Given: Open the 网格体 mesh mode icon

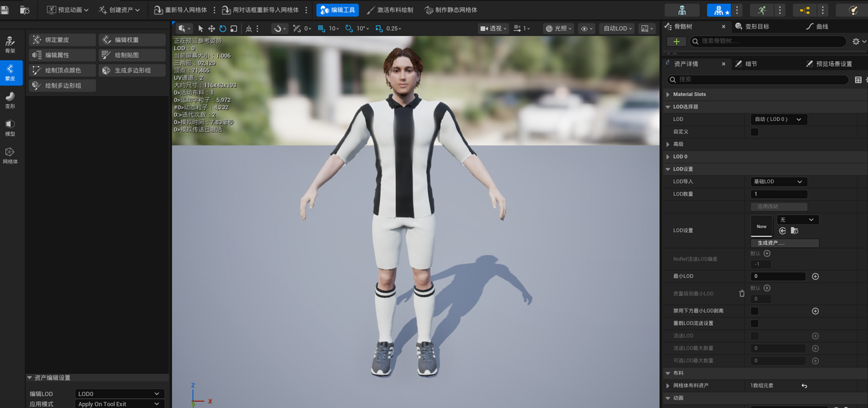Looking at the screenshot, I should pos(10,155).
